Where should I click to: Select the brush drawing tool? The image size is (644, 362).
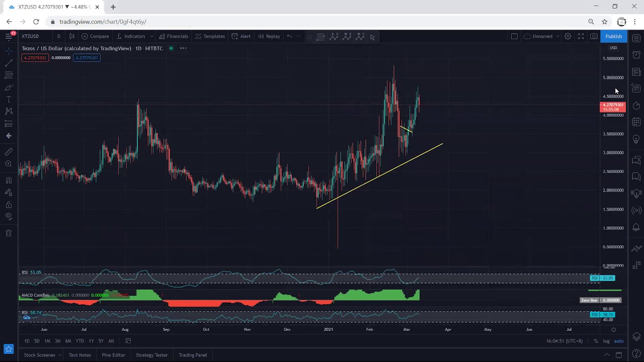[9, 87]
